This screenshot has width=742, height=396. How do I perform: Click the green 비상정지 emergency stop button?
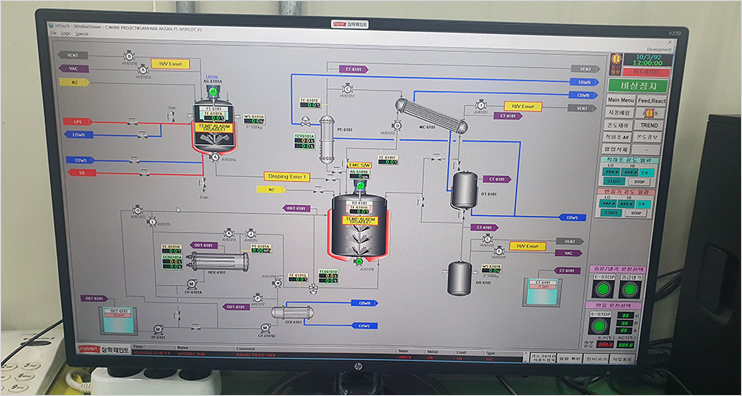[638, 86]
